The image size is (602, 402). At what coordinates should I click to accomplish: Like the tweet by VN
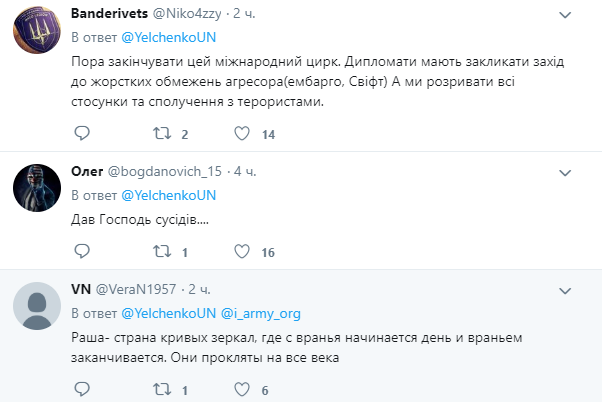tap(242, 390)
